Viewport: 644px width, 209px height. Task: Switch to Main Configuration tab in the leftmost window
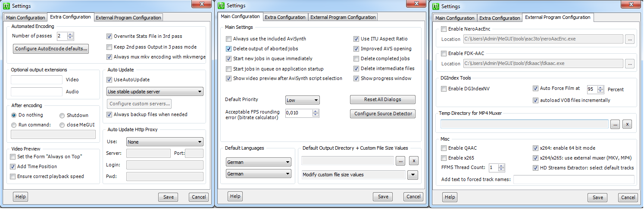[x=25, y=18]
